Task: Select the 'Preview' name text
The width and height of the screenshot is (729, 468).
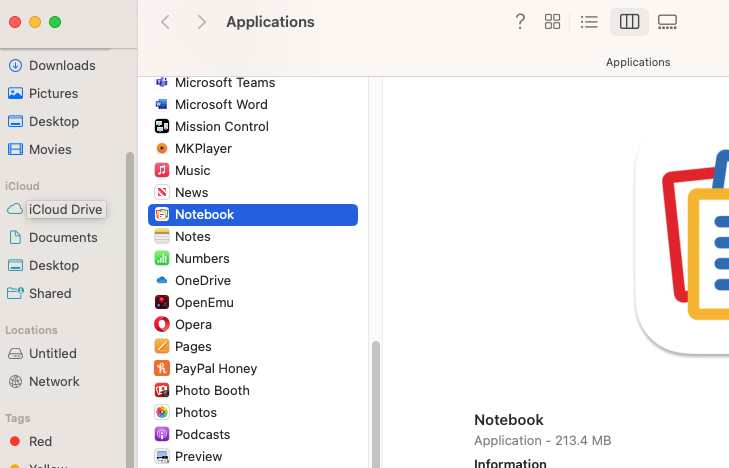Action: [x=199, y=456]
